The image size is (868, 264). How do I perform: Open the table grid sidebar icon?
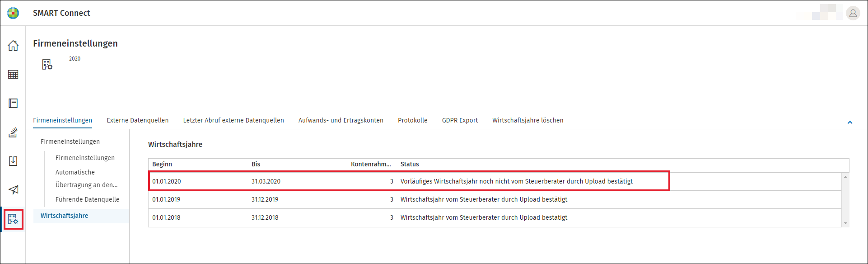coord(13,75)
